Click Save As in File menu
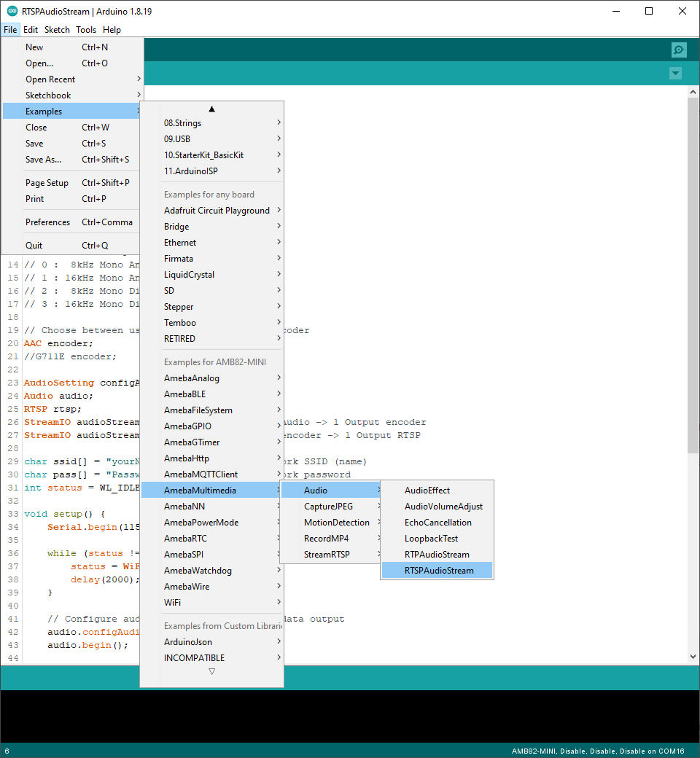Viewport: 700px width, 758px height. pyautogui.click(x=44, y=160)
